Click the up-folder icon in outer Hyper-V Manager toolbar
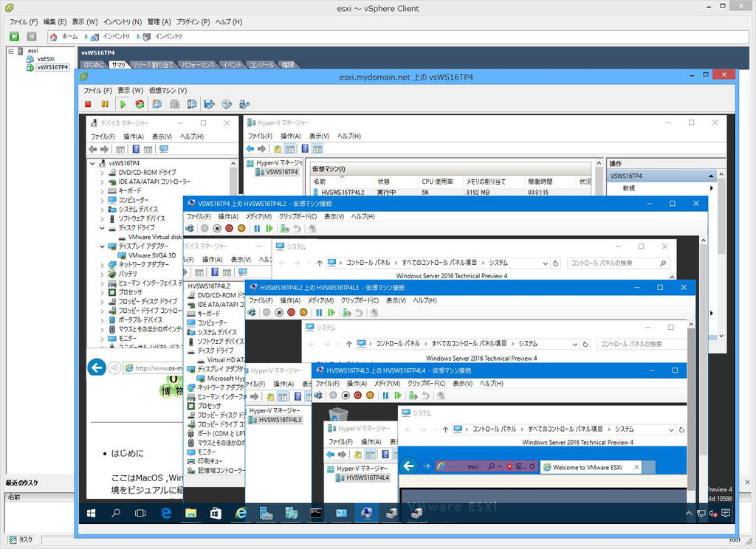The width and height of the screenshot is (756, 549). tap(278, 149)
